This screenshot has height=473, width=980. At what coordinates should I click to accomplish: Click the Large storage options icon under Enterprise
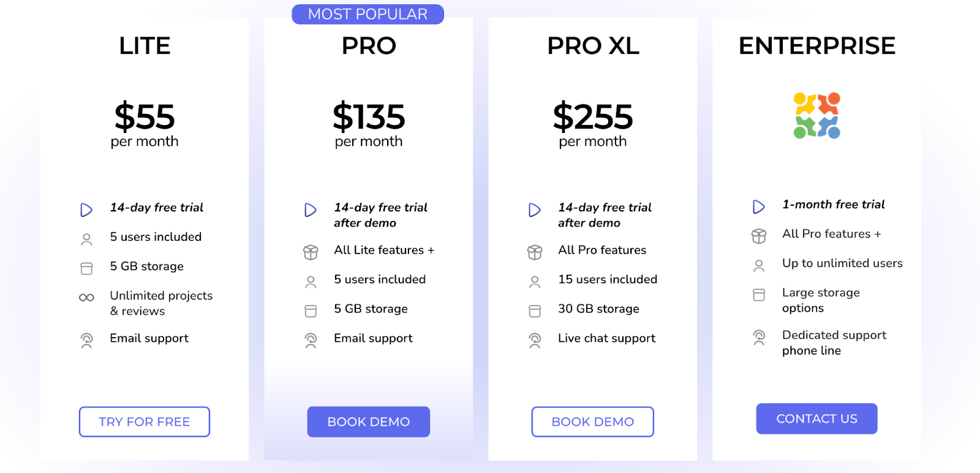point(759,295)
